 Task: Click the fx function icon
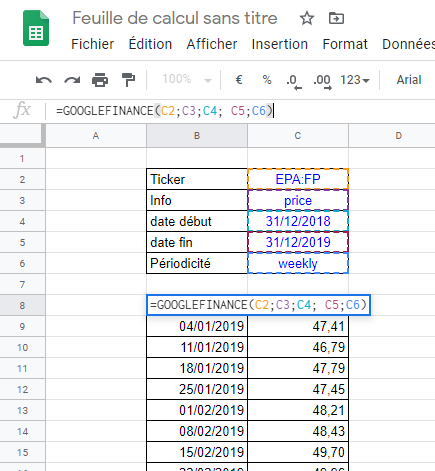[x=22, y=110]
